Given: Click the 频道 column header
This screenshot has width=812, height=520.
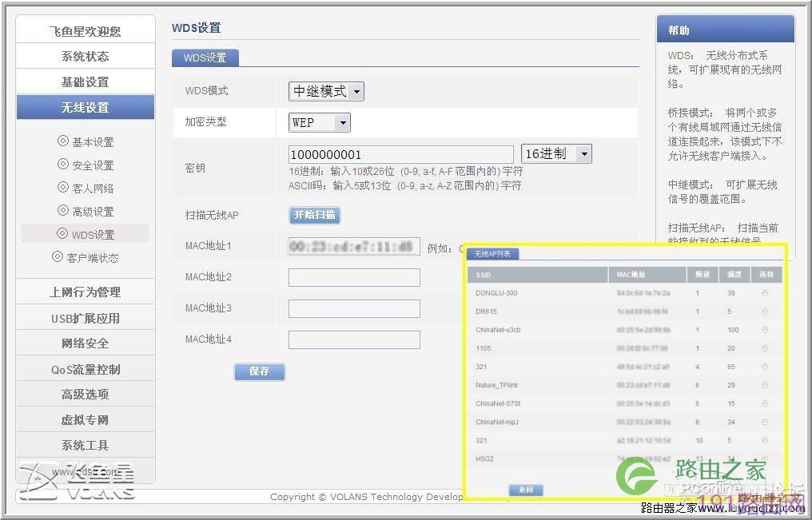Looking at the screenshot, I should (703, 275).
